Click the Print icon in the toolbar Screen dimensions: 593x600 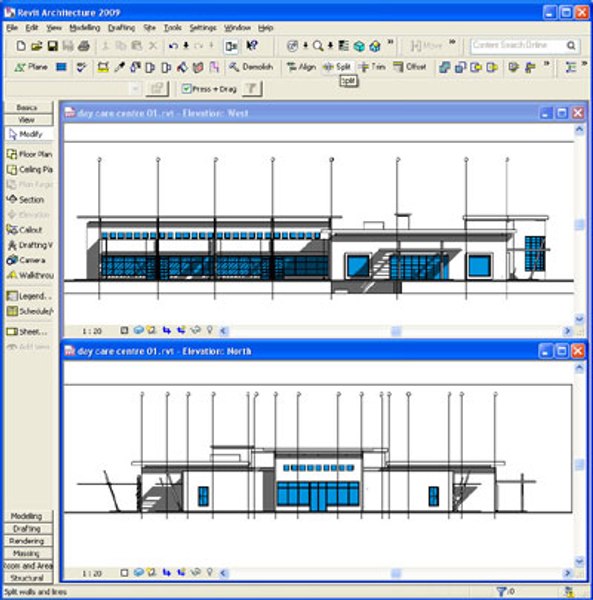pyautogui.click(x=84, y=46)
